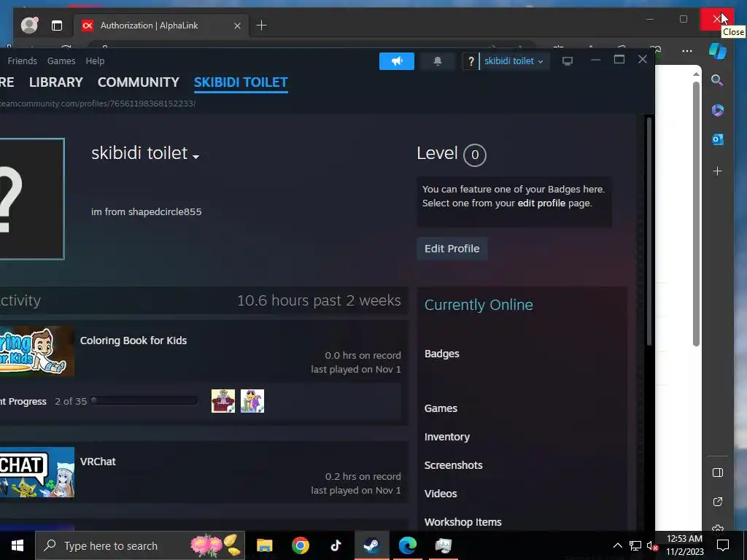Open the Friends menu in Steam
Image resolution: width=747 pixels, height=560 pixels.
click(23, 61)
